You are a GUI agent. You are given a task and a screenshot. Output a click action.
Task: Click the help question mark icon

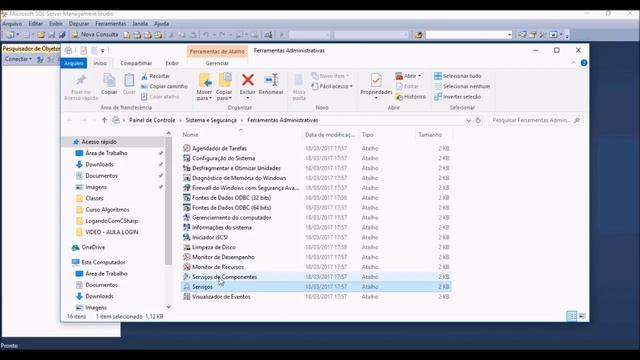[x=584, y=63]
